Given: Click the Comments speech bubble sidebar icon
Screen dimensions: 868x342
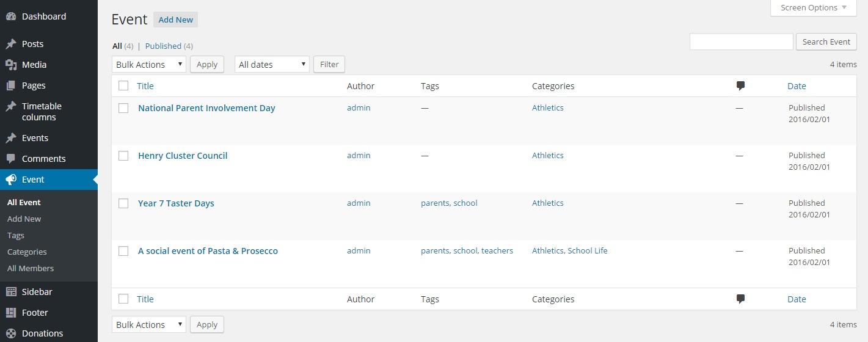Looking at the screenshot, I should tap(10, 159).
